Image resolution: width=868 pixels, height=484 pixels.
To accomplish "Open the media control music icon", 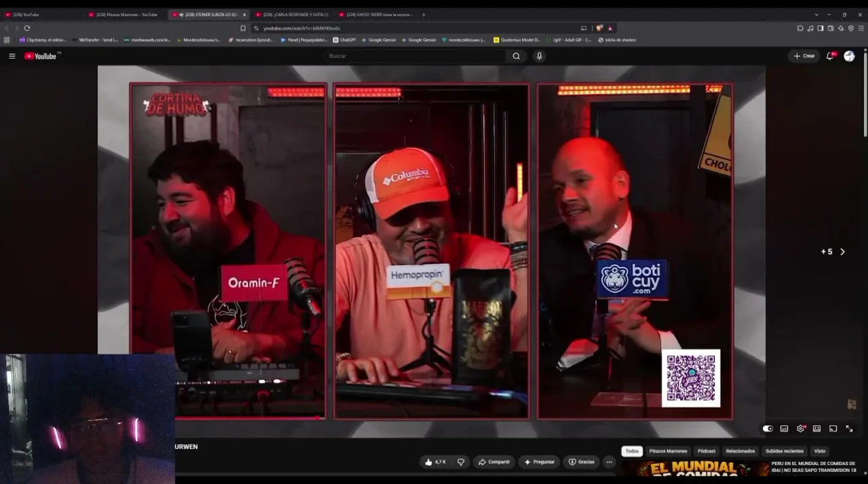I will (810, 28).
